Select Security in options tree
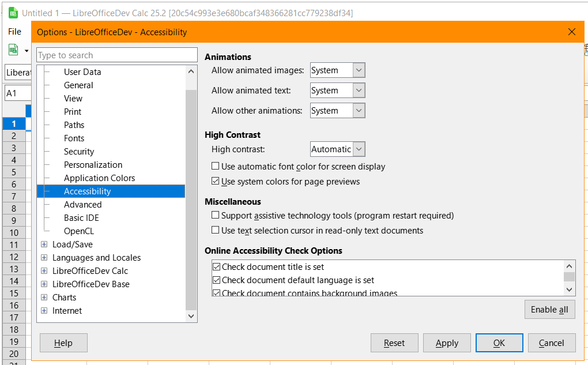Screen dimensions: 588x365 [79, 152]
